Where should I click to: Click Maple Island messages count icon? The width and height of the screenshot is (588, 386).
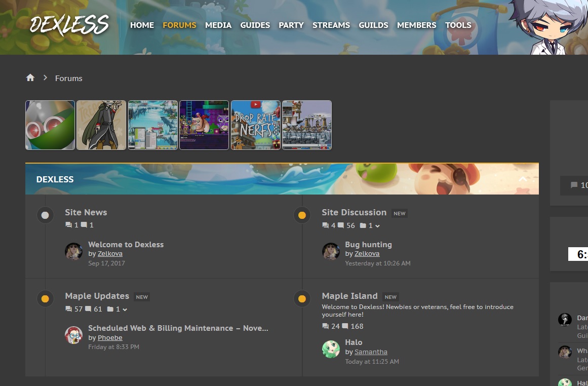(345, 326)
